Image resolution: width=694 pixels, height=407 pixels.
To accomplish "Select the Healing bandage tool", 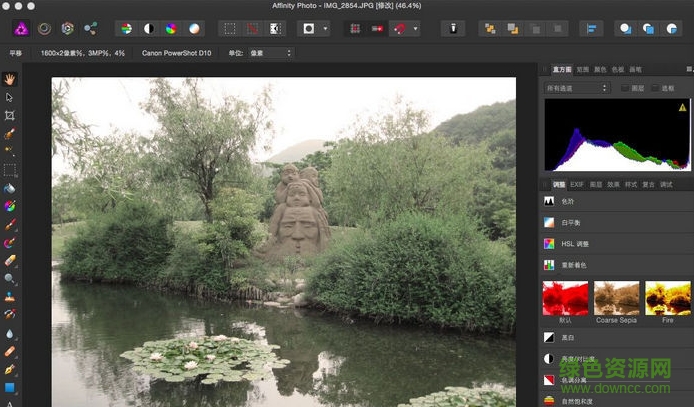I will (x=9, y=352).
